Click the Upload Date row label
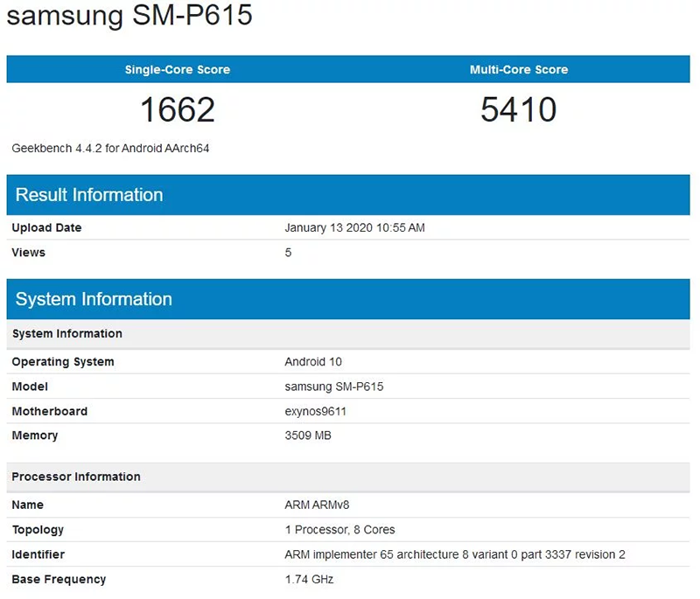The height and width of the screenshot is (599, 700). [x=46, y=228]
